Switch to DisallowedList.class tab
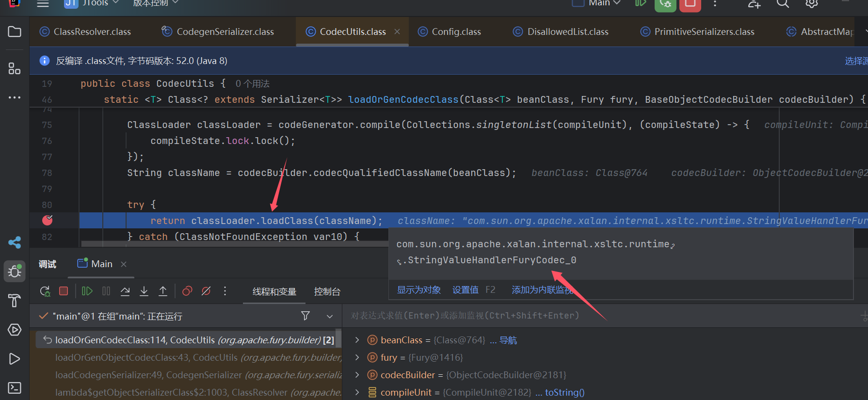Screen dimensions: 868x400 point(561,32)
